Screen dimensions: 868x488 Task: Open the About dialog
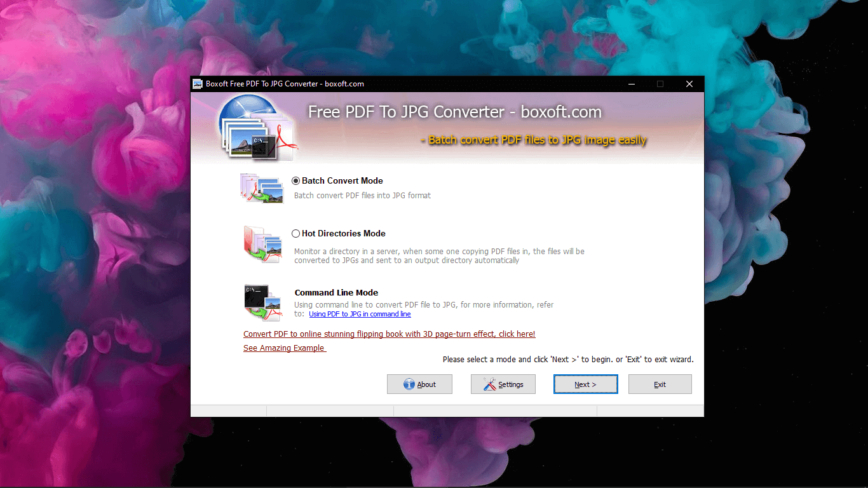tap(419, 384)
